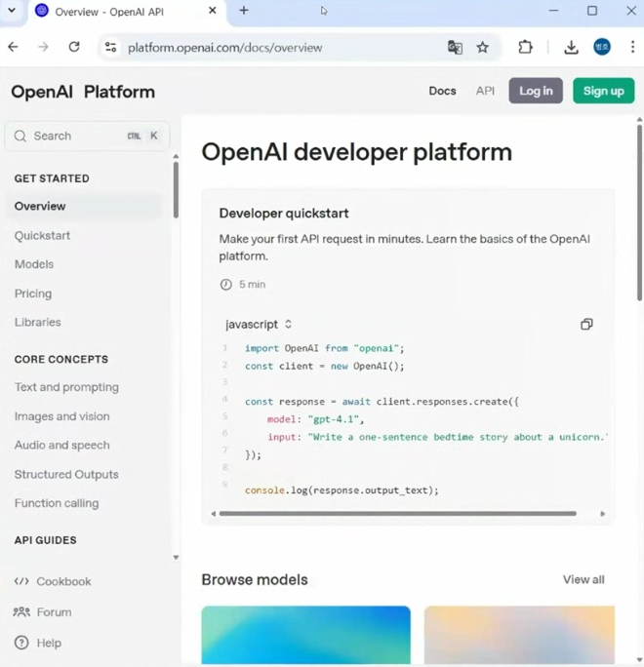Click the GET STARTED section header
The image size is (644, 667).
coord(52,178)
